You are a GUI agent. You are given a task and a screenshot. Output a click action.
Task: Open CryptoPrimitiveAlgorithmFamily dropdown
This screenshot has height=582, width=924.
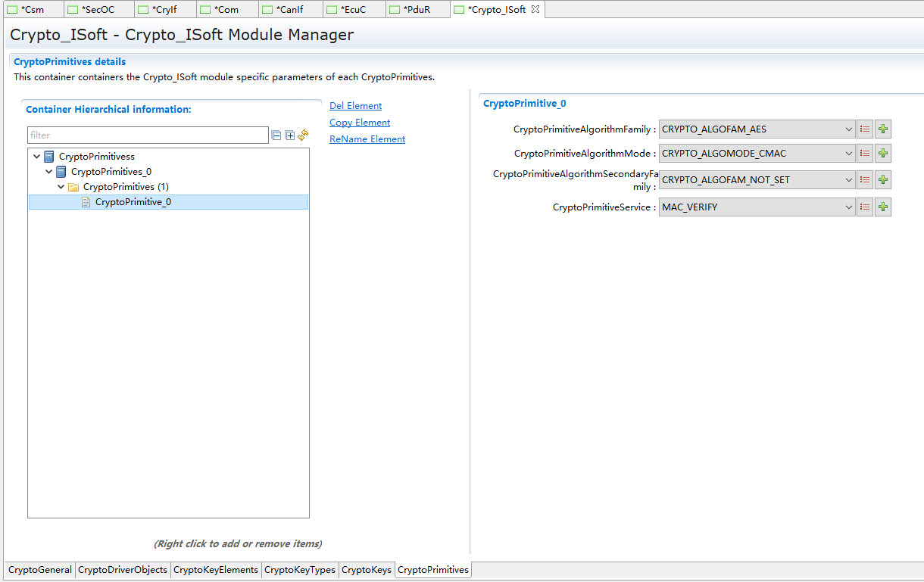tap(757, 129)
